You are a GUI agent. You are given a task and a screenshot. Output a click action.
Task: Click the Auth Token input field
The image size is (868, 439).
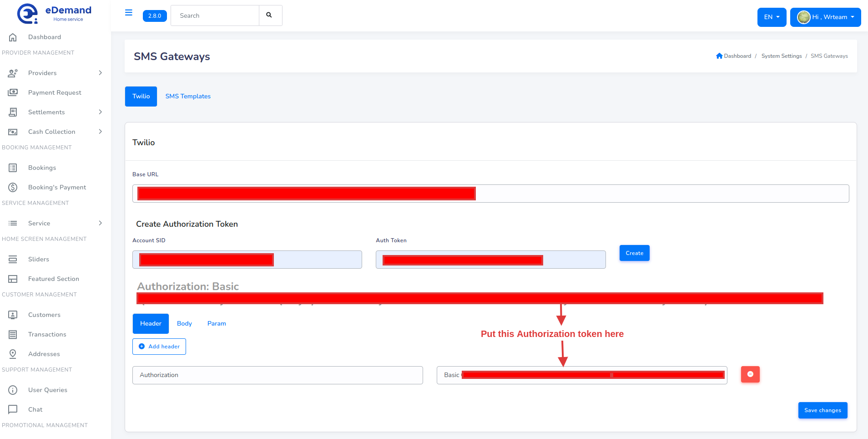pos(490,260)
